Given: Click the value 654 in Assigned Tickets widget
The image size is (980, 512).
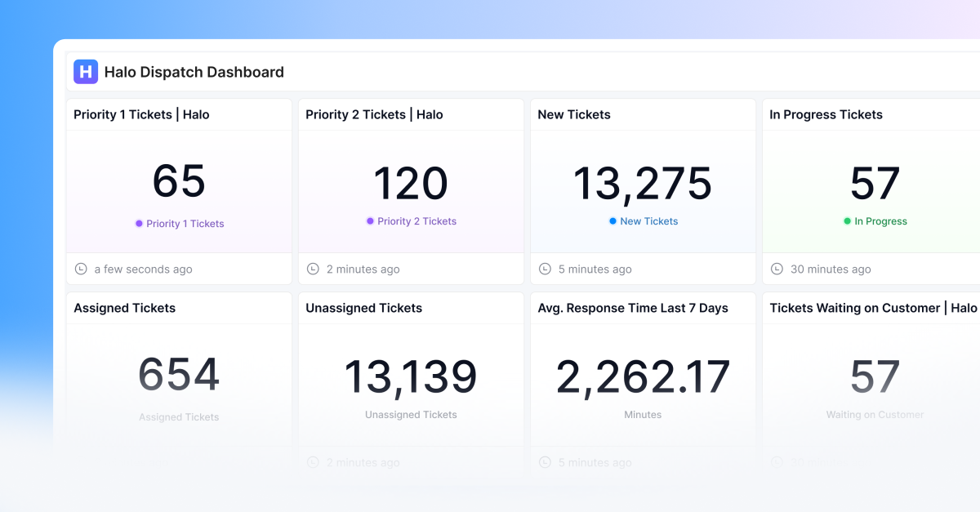Looking at the screenshot, I should 179,375.
